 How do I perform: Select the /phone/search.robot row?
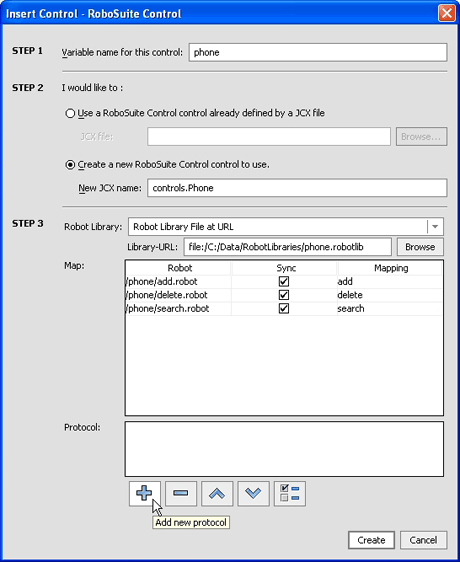click(284, 309)
